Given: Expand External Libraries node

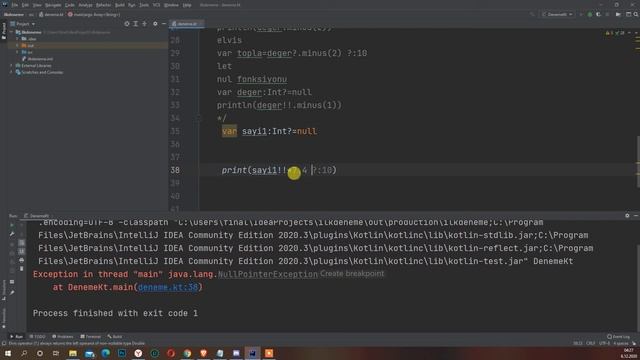Looking at the screenshot, I should click(x=11, y=66).
